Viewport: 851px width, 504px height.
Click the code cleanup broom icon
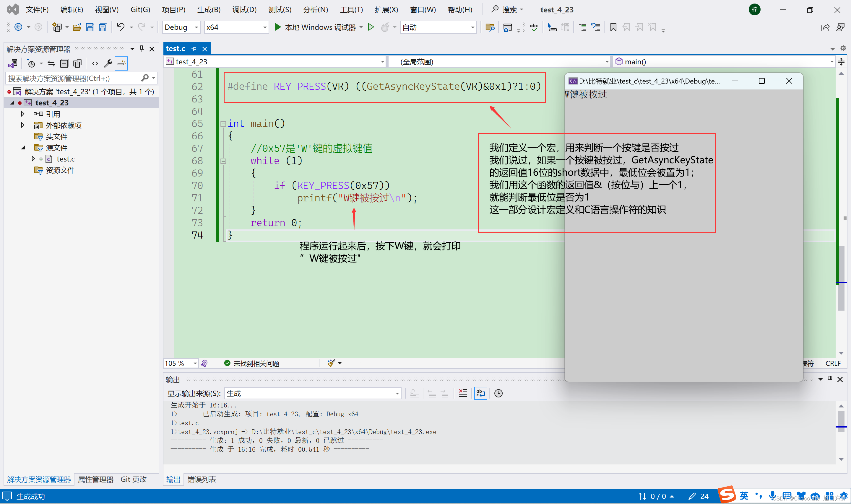tap(331, 363)
